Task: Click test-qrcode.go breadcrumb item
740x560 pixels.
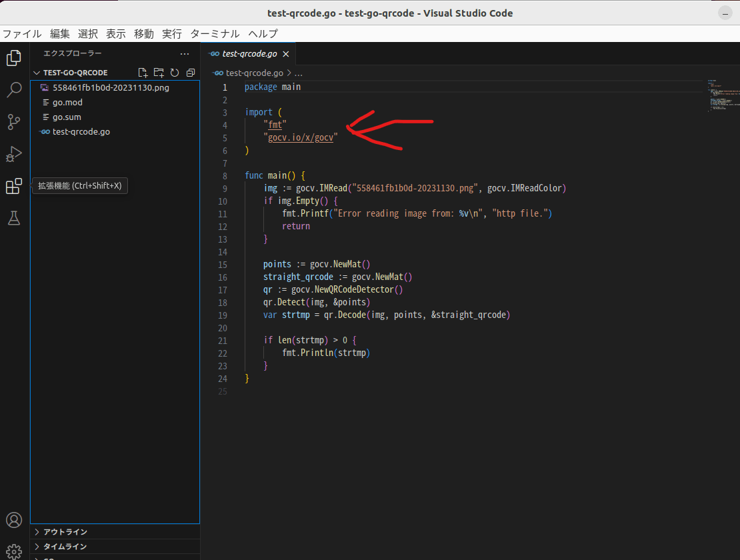Action: (255, 73)
